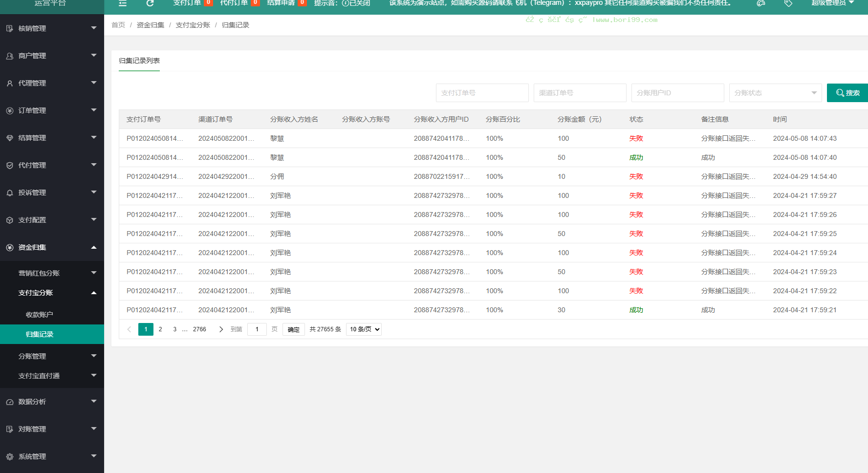The width and height of the screenshot is (868, 473).
Task: Click the 分账金额（元） column header
Action: click(580, 119)
